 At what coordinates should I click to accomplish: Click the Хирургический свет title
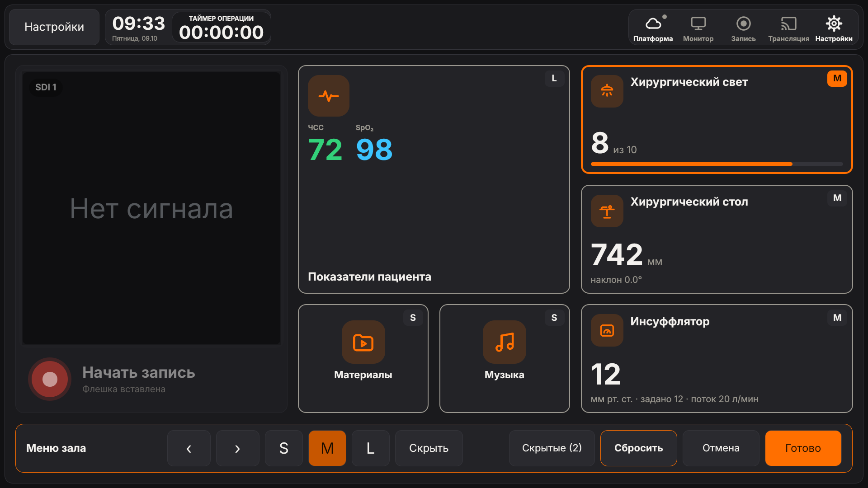pos(689,82)
